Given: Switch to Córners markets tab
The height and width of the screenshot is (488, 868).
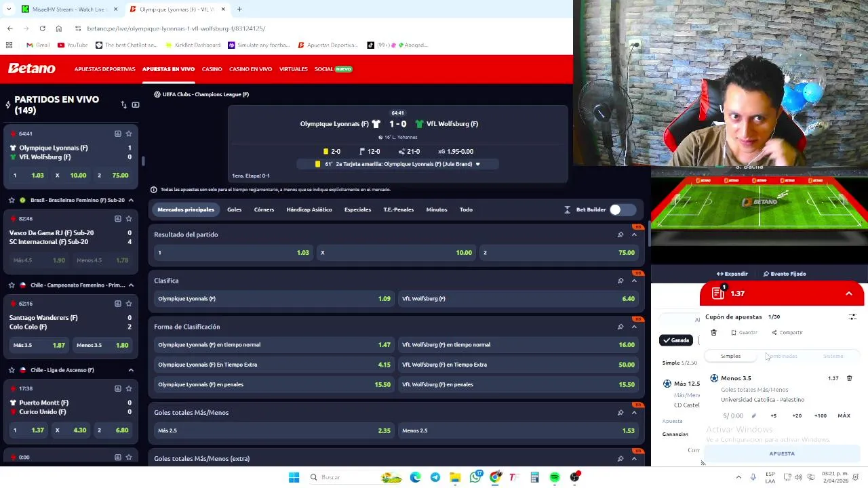Looking at the screenshot, I should 264,209.
